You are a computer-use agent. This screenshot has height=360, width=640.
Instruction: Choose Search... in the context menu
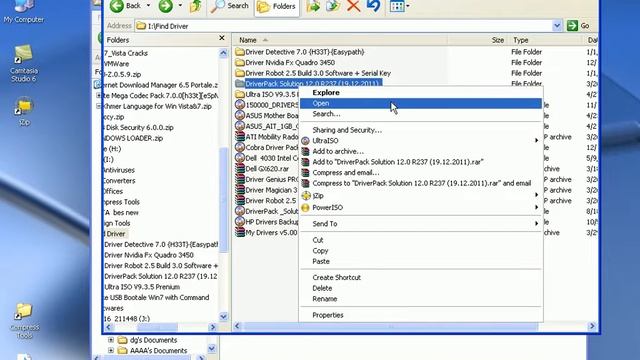[420, 114]
